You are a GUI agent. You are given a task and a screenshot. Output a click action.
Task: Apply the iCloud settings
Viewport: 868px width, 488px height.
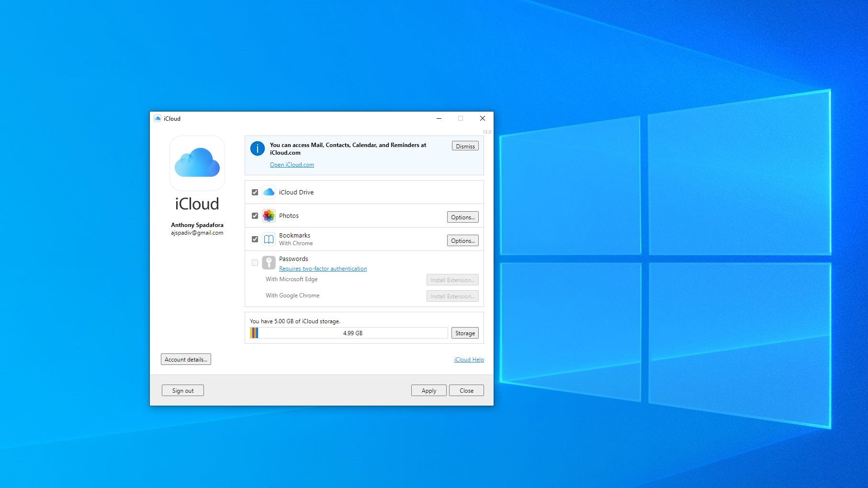point(429,390)
